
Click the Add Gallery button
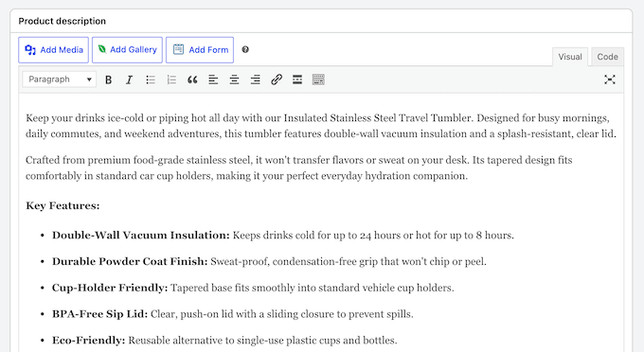click(x=127, y=50)
